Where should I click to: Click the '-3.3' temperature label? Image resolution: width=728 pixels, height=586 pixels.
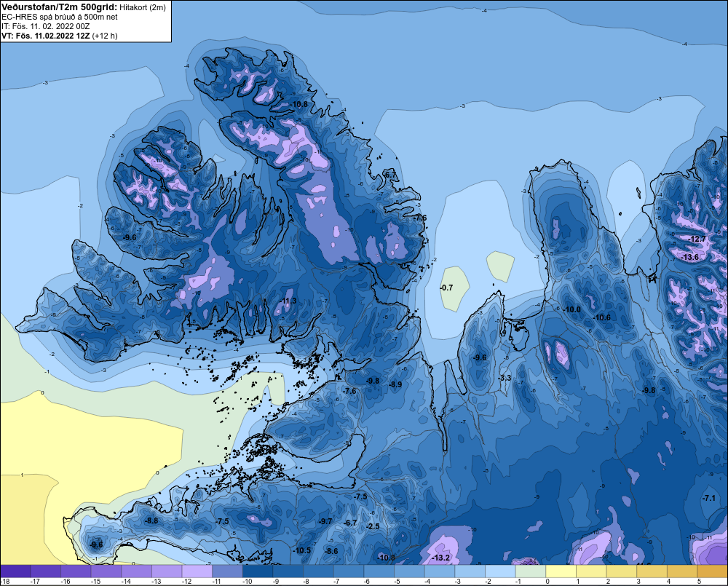[505, 378]
